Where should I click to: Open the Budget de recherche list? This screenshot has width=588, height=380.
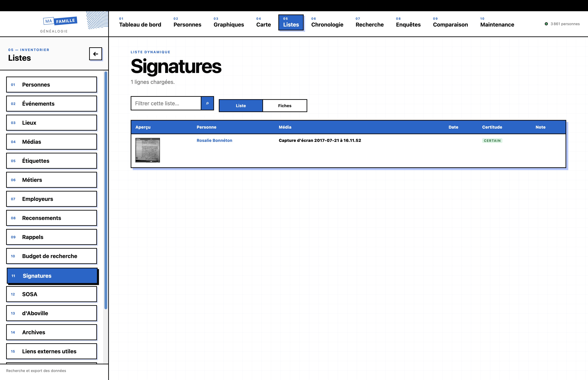point(52,256)
